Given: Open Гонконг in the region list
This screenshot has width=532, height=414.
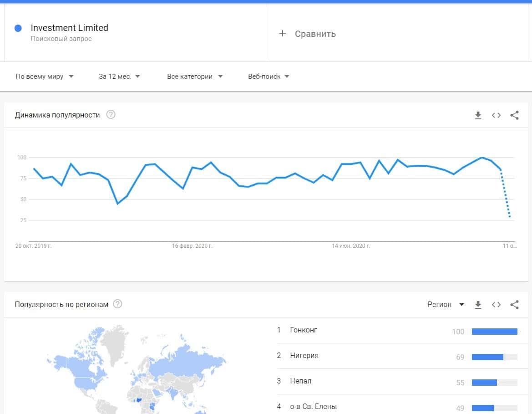Looking at the screenshot, I should (x=304, y=330).
